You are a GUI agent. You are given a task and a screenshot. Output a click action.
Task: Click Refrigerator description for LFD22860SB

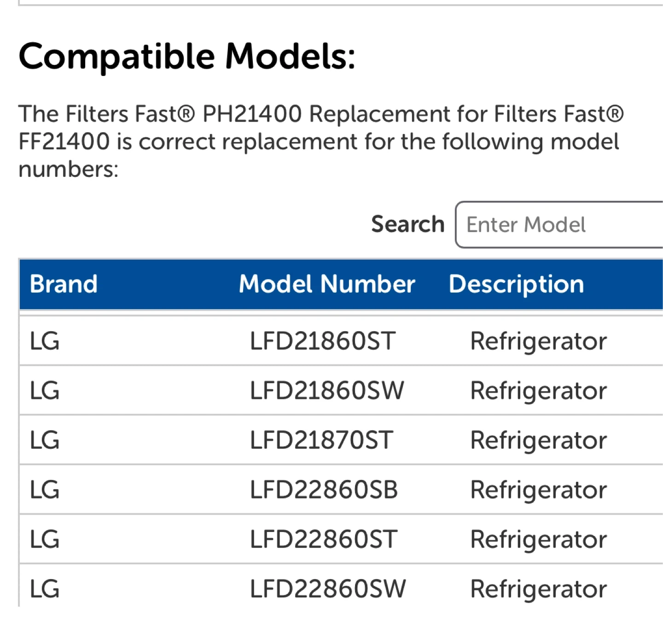538,490
